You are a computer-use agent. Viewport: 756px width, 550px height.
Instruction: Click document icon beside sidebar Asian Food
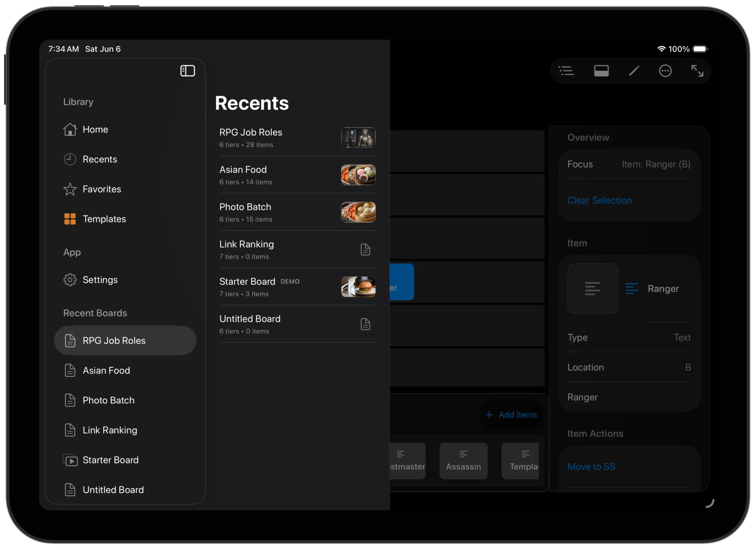70,370
